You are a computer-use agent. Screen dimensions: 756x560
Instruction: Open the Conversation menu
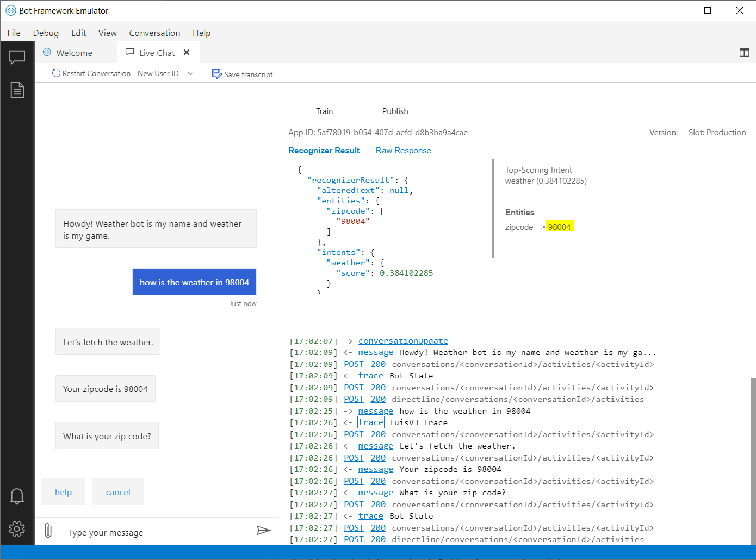point(154,33)
